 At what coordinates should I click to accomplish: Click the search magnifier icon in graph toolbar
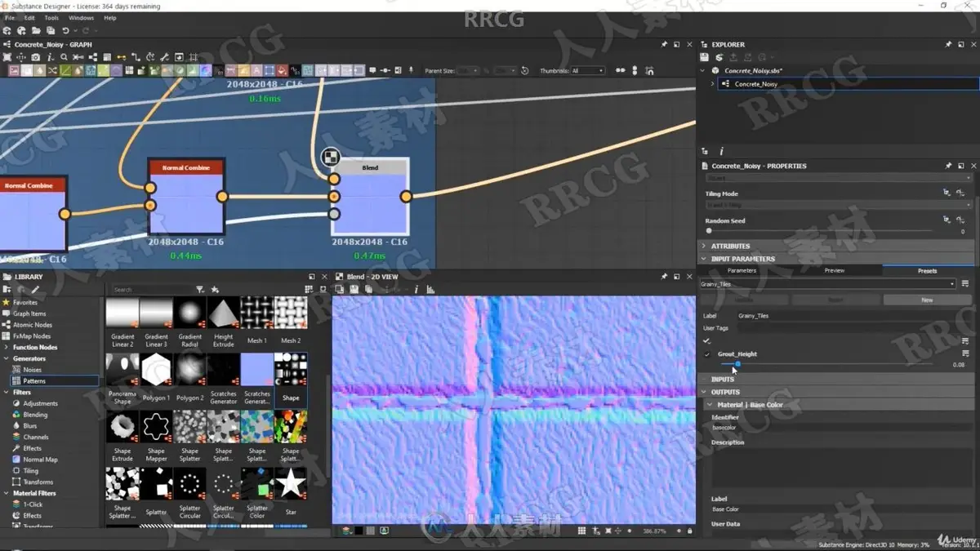pos(64,57)
